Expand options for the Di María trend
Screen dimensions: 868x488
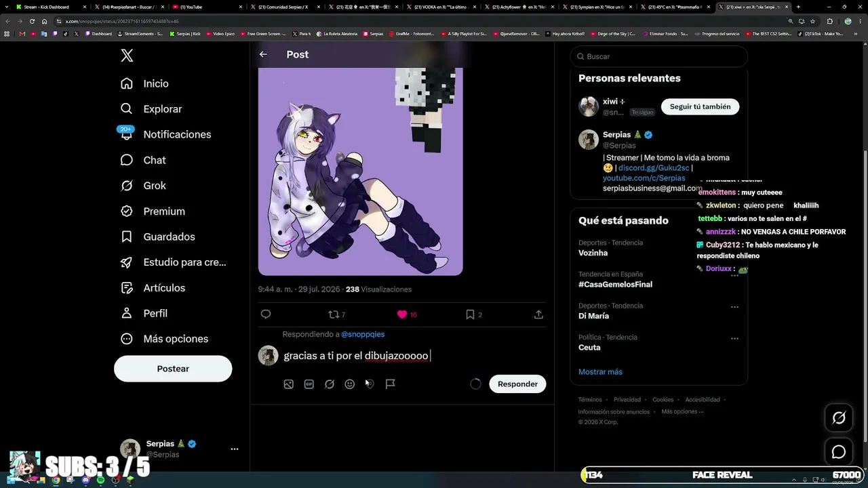click(734, 307)
